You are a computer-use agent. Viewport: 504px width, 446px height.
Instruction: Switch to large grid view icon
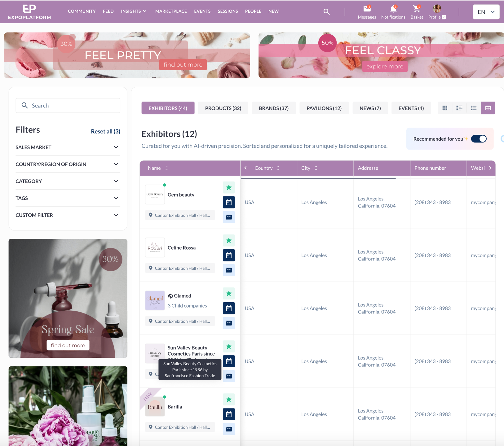(x=445, y=108)
